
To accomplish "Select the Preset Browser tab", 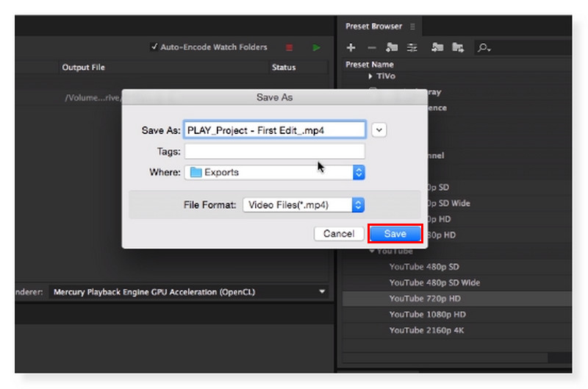I will click(373, 26).
